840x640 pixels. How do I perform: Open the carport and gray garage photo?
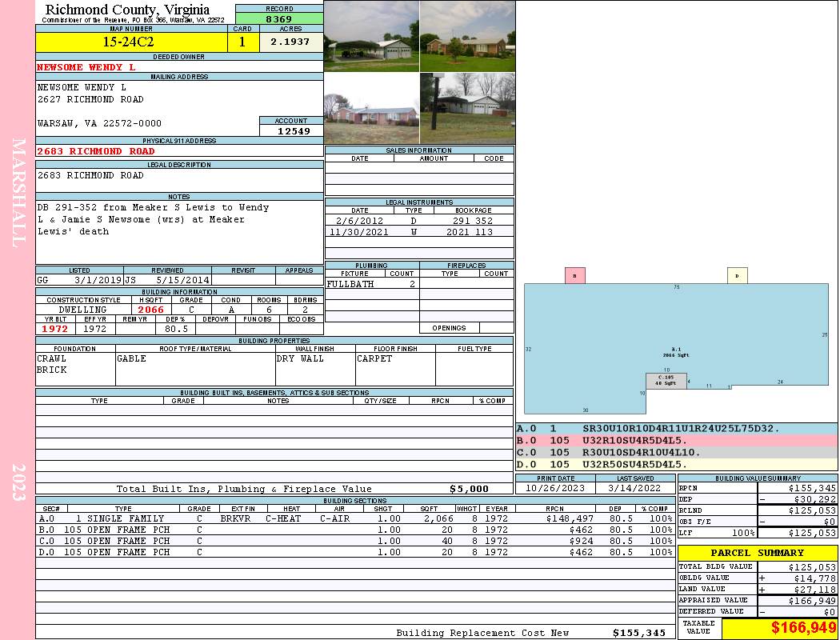tap(371, 36)
